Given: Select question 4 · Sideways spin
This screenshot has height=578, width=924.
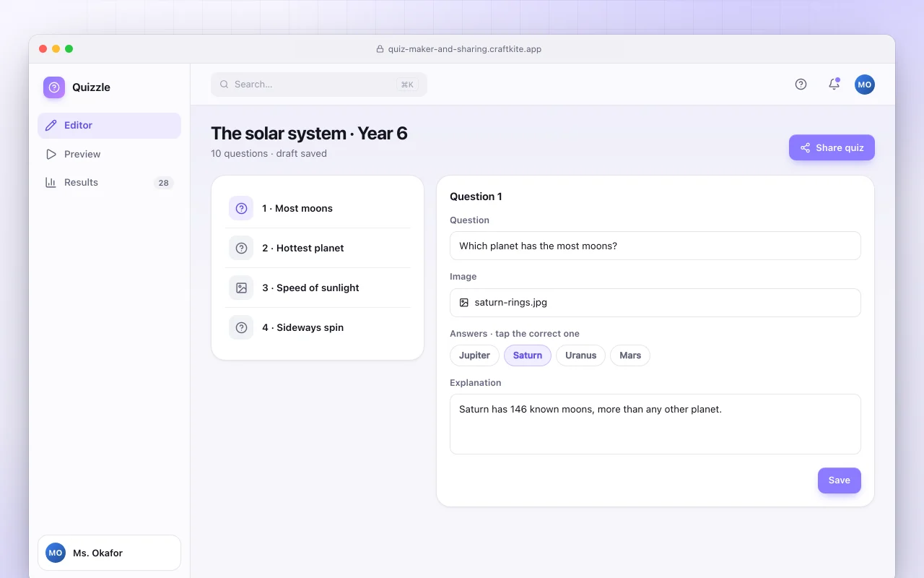Looking at the screenshot, I should pyautogui.click(x=318, y=327).
